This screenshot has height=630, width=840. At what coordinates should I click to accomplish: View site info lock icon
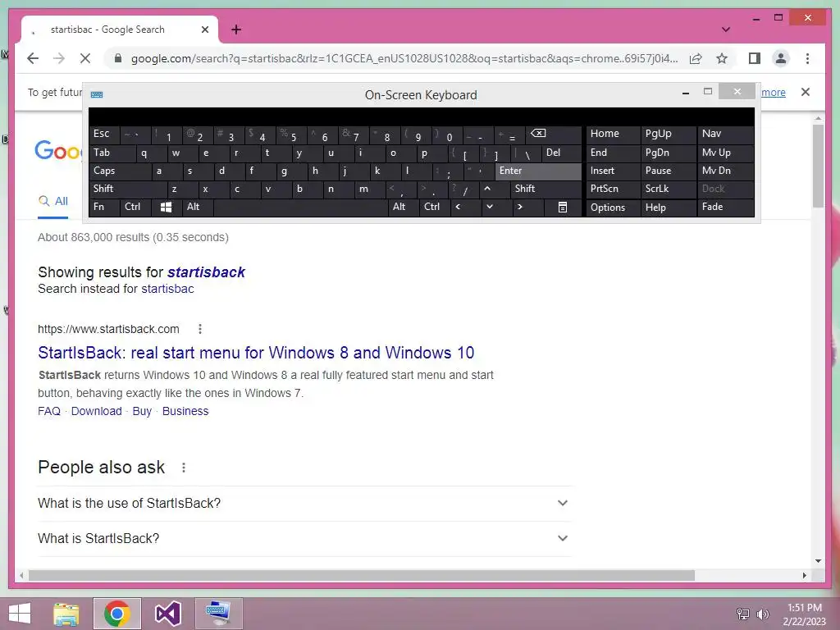click(x=118, y=58)
